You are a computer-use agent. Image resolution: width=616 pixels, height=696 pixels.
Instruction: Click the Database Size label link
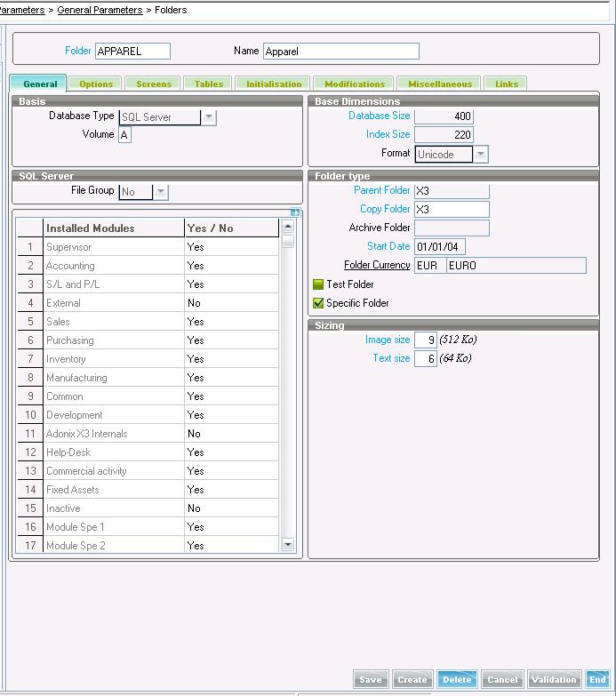(379, 116)
